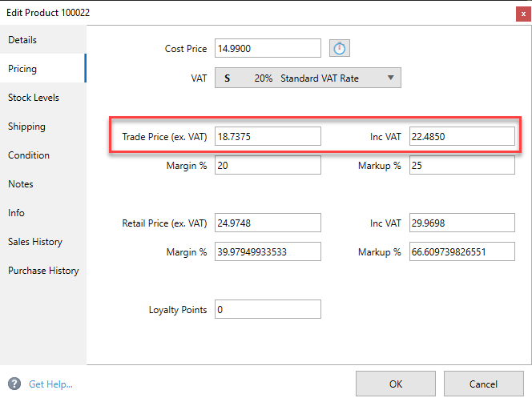Open the Details tab
Viewport: 532px width, 402px height.
(22, 40)
